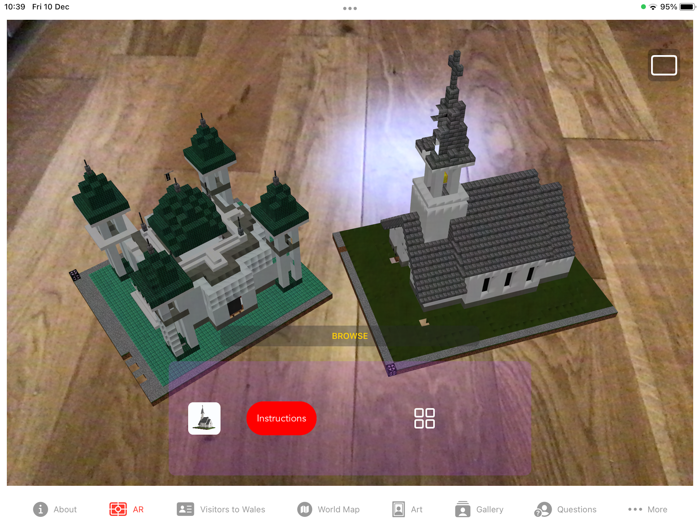
Task: Open the Art tab
Action: point(407,509)
